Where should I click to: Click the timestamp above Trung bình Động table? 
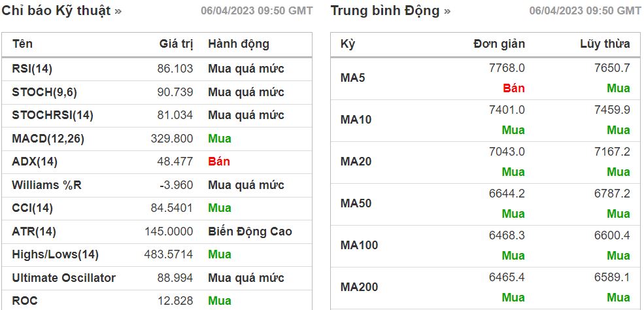pos(585,11)
